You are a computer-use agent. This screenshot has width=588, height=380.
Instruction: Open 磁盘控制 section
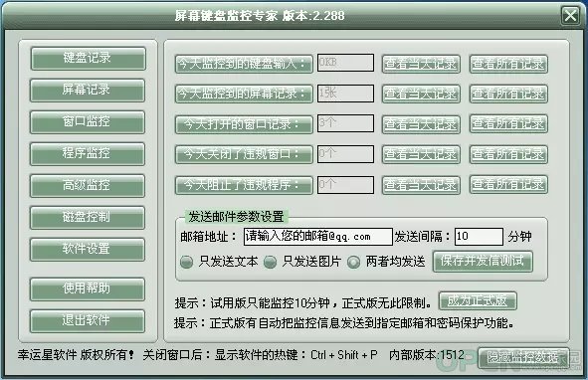point(88,218)
